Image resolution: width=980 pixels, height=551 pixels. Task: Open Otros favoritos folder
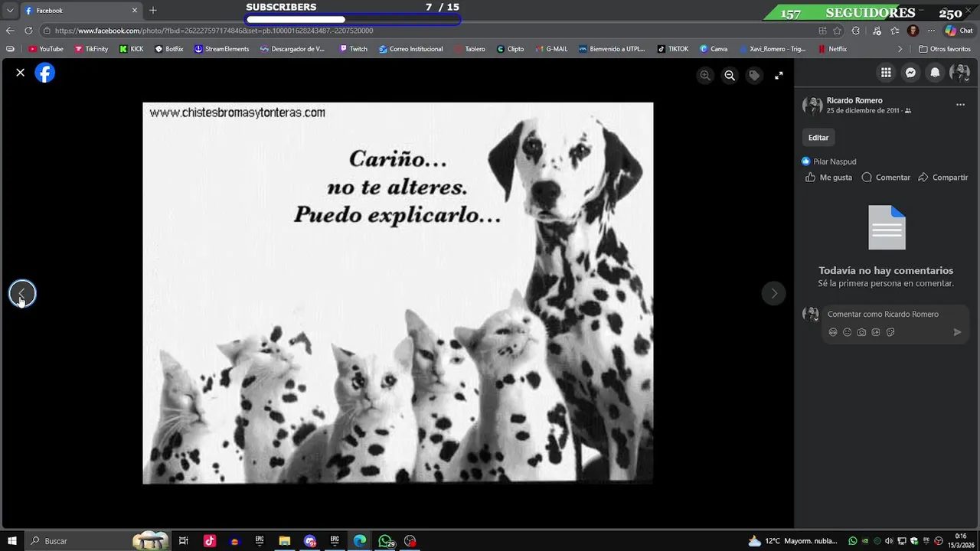(x=944, y=49)
